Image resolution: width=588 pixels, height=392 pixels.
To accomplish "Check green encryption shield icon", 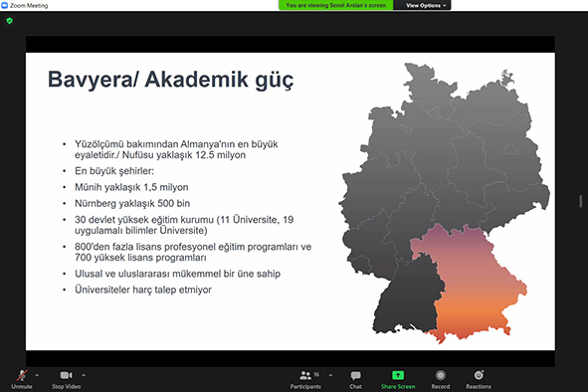I will [x=10, y=21].
